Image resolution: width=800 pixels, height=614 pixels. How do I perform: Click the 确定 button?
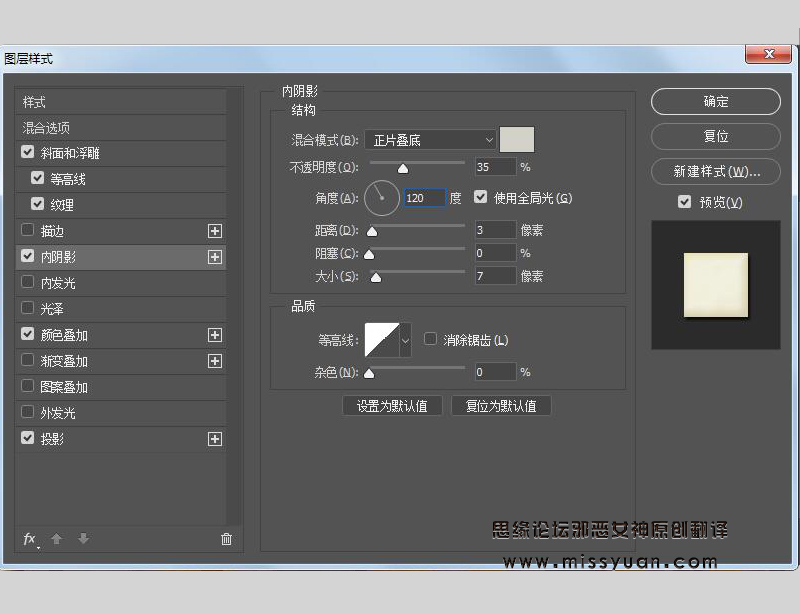coord(715,101)
